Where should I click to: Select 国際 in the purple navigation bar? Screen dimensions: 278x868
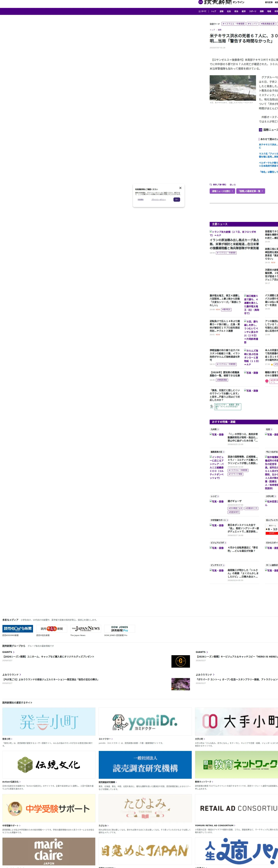click(261, 11)
